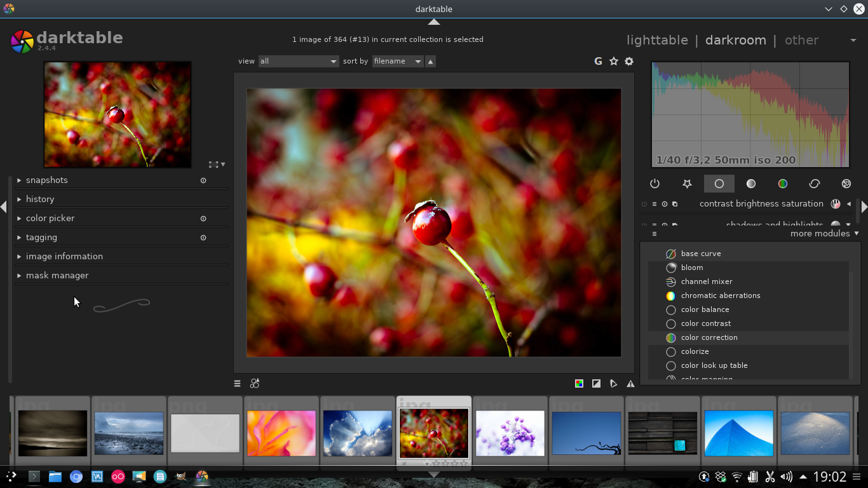Enable the gamut check indicator
The height and width of the screenshot is (488, 868).
(630, 383)
